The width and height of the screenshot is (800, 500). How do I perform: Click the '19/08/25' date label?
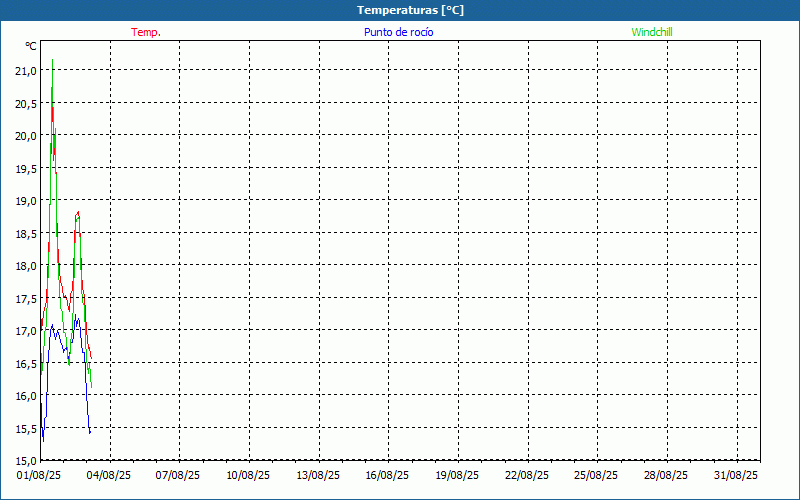click(x=457, y=476)
